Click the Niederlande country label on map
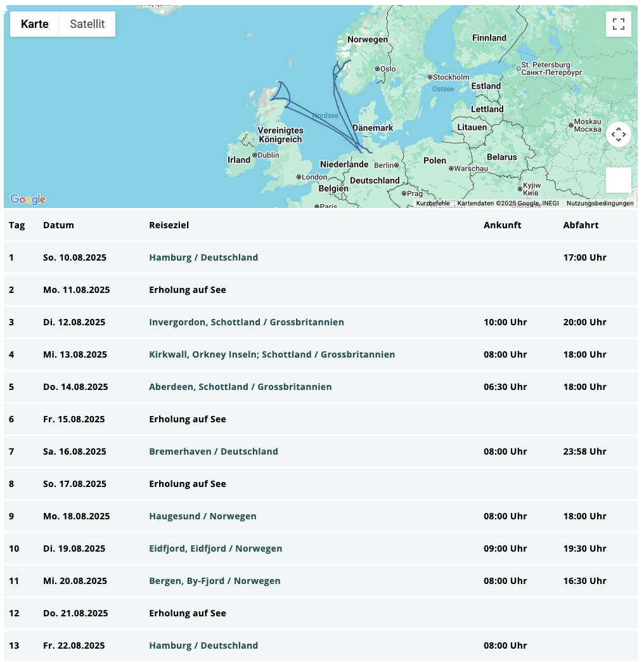644x662 pixels. click(x=344, y=164)
